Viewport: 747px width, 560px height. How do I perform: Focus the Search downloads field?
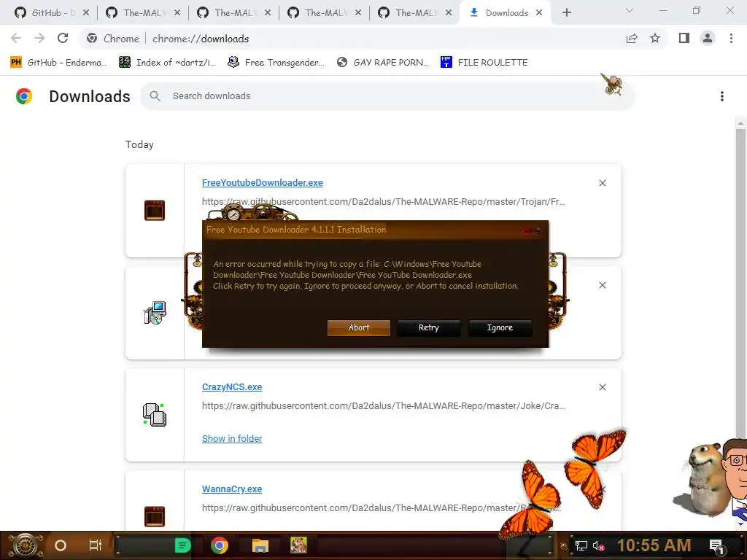[x=387, y=96]
